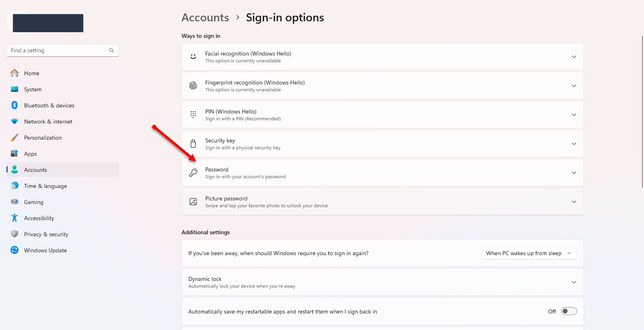644x330 pixels.
Task: Expand the Password sign-in option
Action: click(574, 172)
